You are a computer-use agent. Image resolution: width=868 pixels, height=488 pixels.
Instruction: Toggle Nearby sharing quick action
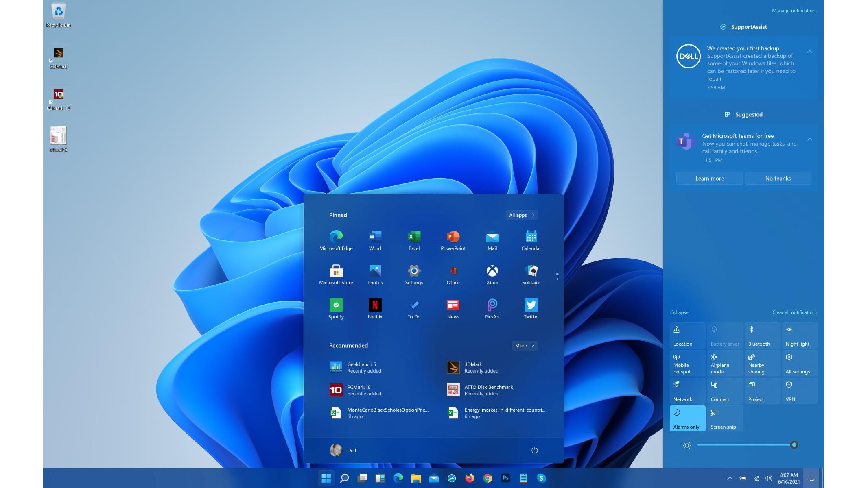pyautogui.click(x=762, y=363)
